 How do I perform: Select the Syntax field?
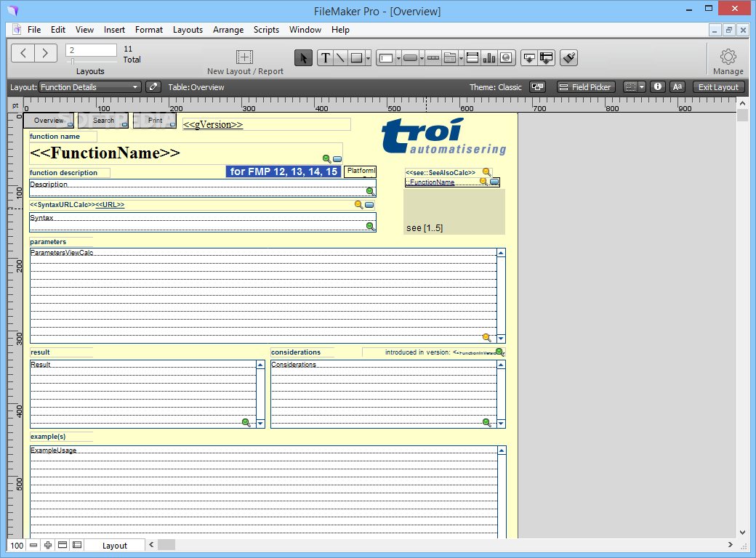(x=203, y=222)
